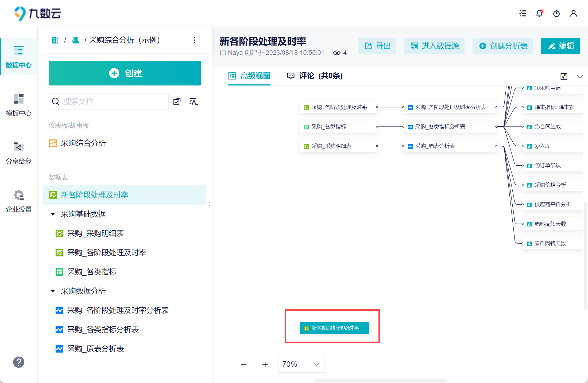588x383 pixels.
Task: Open the user profile icon
Action: [x=573, y=13]
